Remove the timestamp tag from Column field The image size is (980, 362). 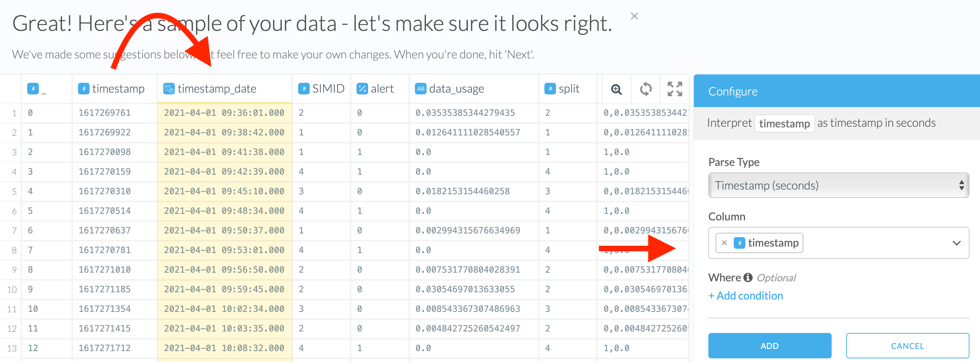724,243
